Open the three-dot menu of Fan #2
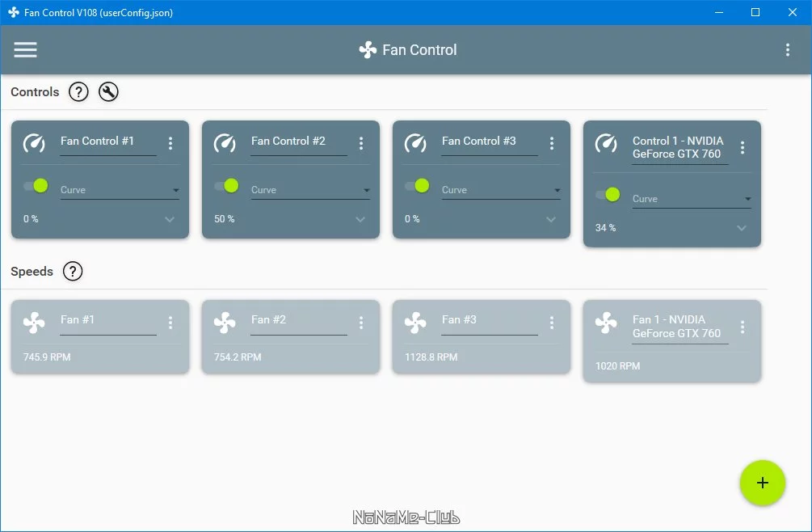This screenshot has height=532, width=812. tap(361, 323)
